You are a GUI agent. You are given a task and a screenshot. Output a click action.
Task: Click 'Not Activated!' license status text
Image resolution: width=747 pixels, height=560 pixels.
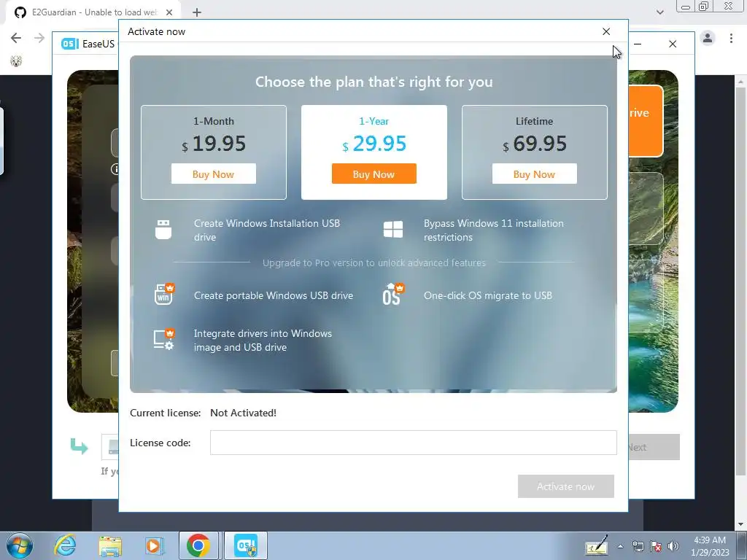pos(243,413)
